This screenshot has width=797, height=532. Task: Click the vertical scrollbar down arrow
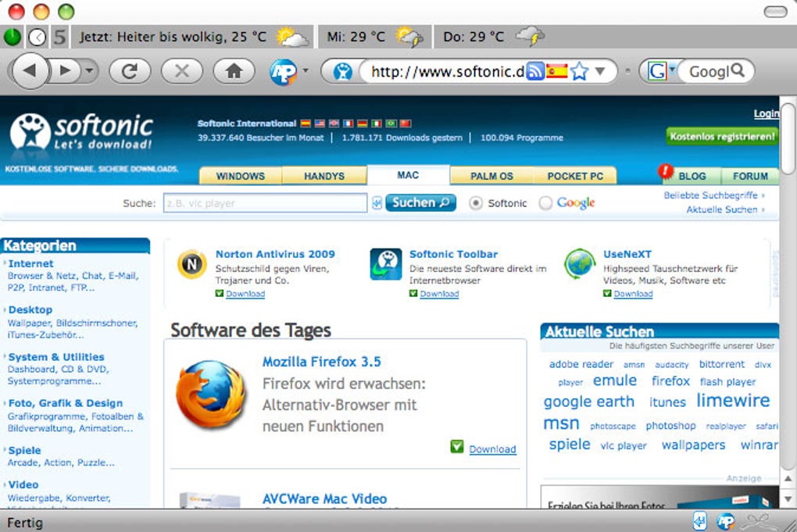pos(788,499)
